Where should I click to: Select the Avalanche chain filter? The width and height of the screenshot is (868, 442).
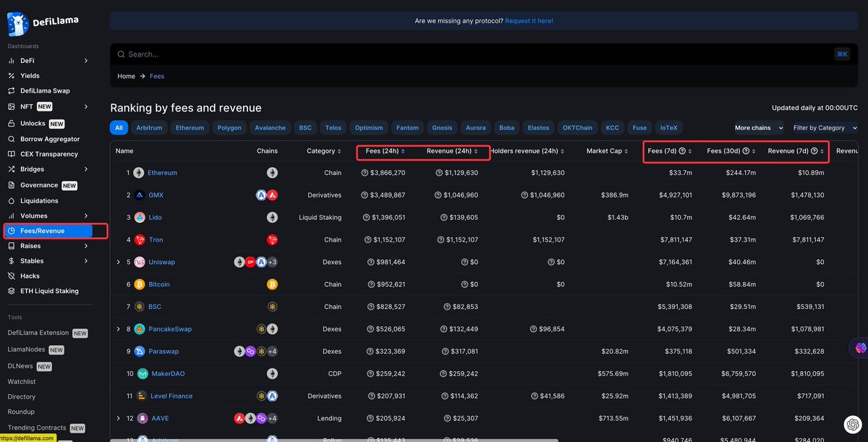[x=271, y=128]
